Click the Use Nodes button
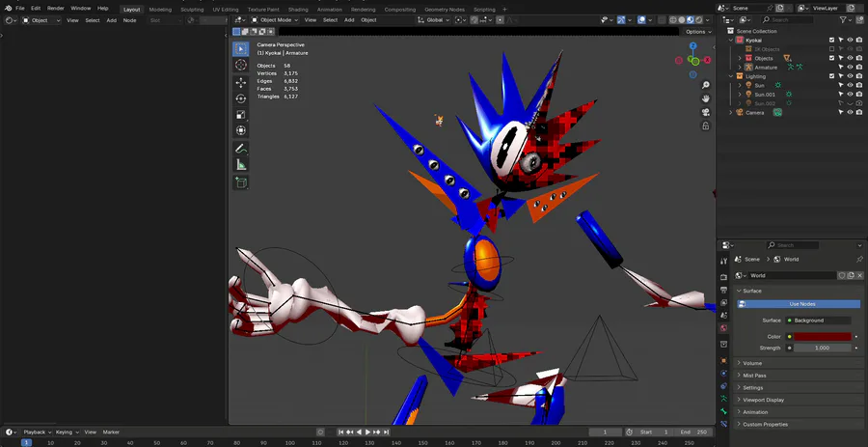Viewport: 868px width, 447px height. pyautogui.click(x=800, y=304)
